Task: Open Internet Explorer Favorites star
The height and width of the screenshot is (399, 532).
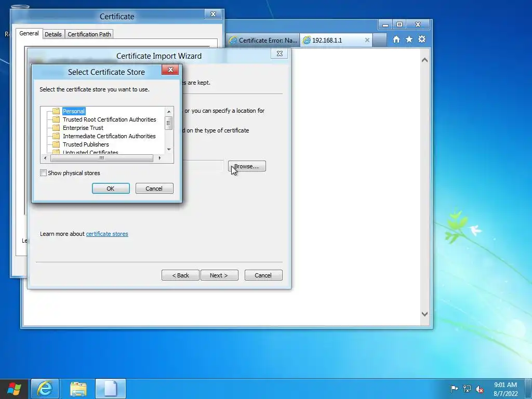Action: pos(409,39)
